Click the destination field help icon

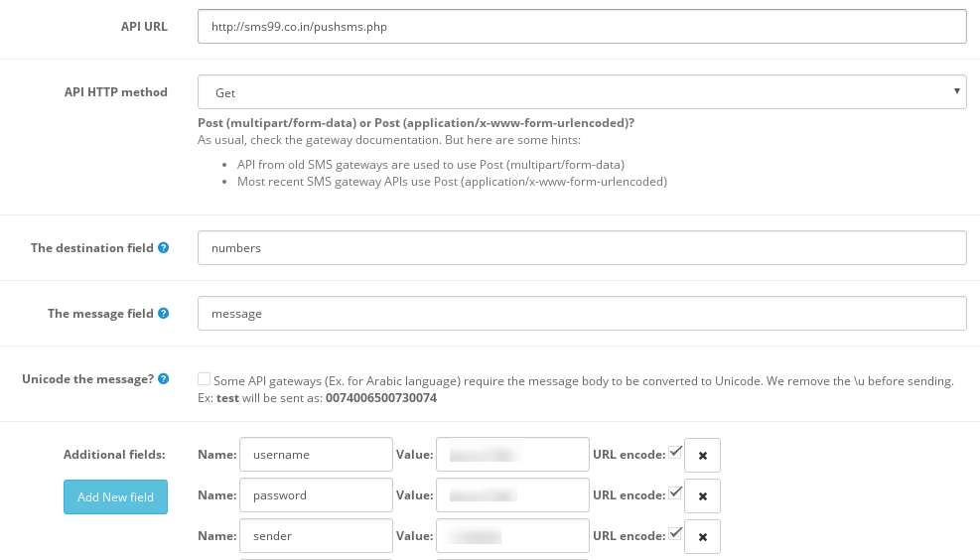click(164, 248)
